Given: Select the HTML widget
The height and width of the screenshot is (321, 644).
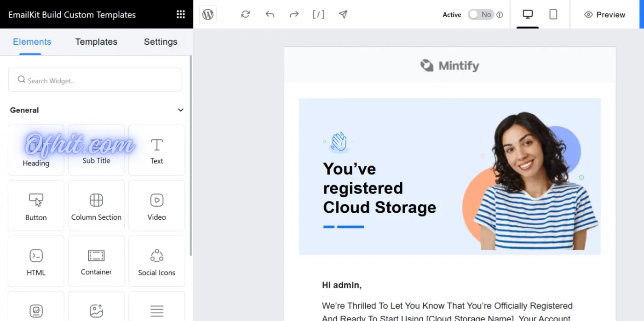Looking at the screenshot, I should pos(36,261).
